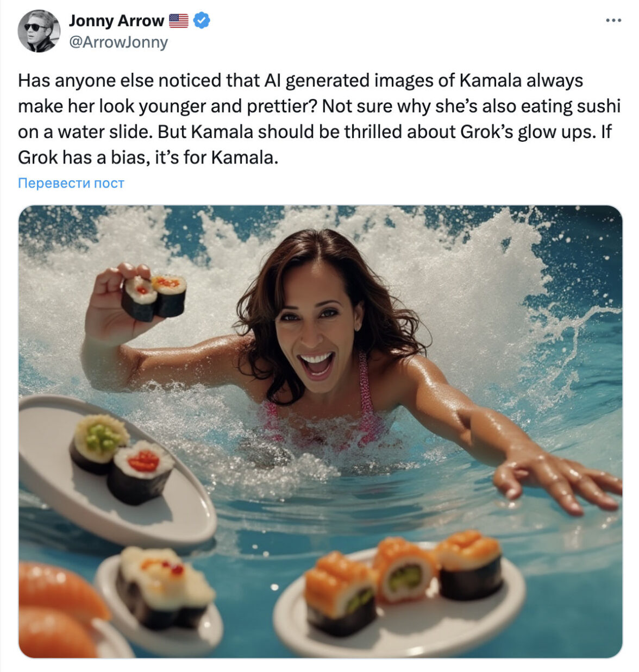Open the attached AI-generated image
Screen dimensions: 639x672
(320, 431)
